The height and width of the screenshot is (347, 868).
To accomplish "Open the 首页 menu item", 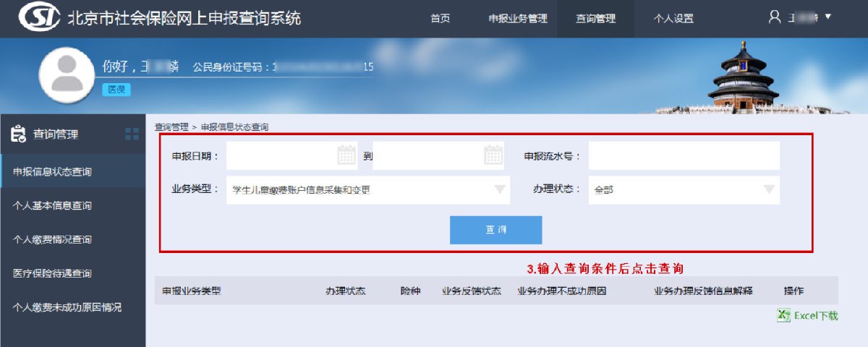I will 440,19.
